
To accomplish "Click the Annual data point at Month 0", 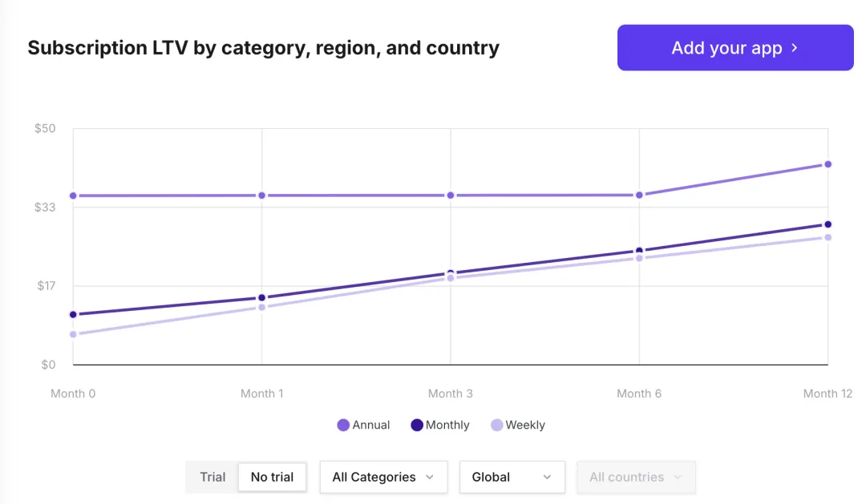I will click(x=73, y=196).
